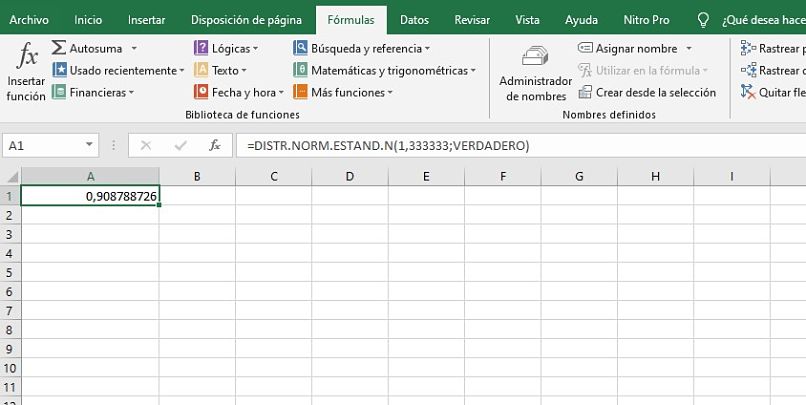Click Crear desde la selección

[x=647, y=92]
